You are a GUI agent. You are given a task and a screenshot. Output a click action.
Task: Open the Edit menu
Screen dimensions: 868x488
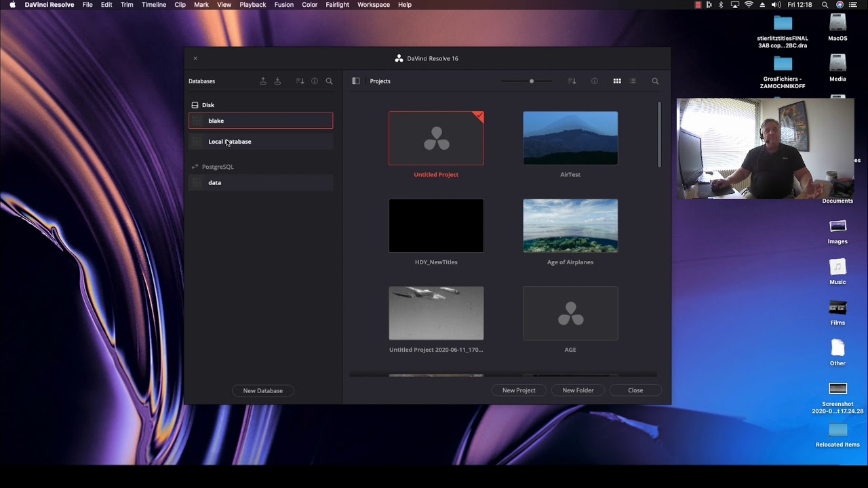pyautogui.click(x=106, y=5)
